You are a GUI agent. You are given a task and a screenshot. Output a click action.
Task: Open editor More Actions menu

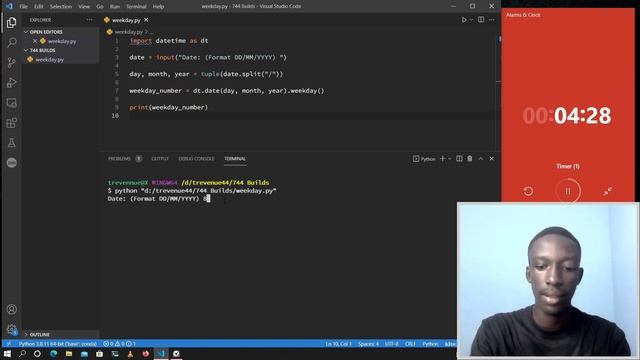click(x=492, y=20)
